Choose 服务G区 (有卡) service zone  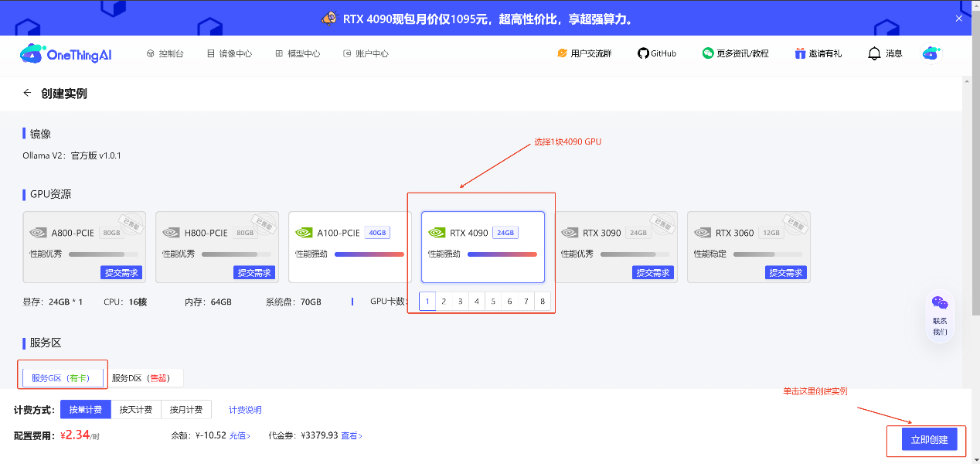tap(62, 378)
